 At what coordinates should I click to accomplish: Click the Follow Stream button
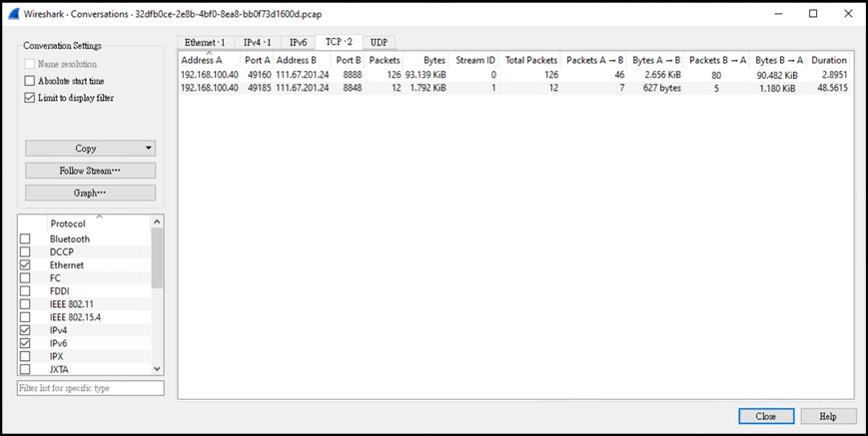(90, 171)
